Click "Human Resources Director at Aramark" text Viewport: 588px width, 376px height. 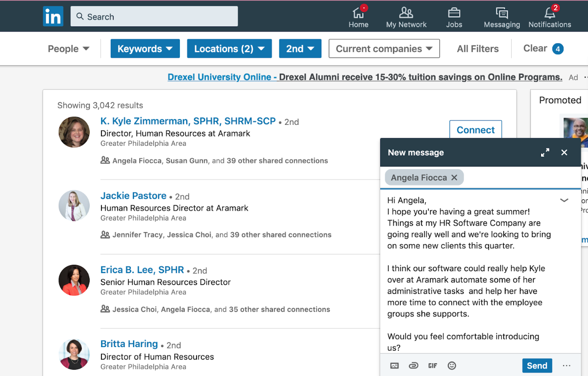(x=174, y=208)
